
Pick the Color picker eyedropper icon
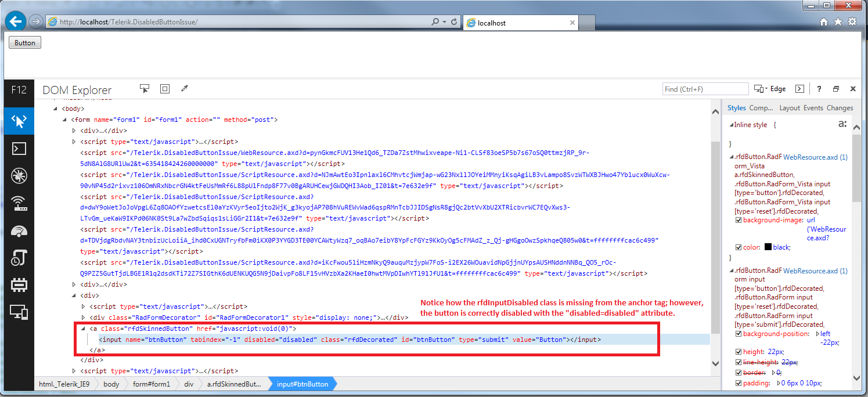(185, 89)
